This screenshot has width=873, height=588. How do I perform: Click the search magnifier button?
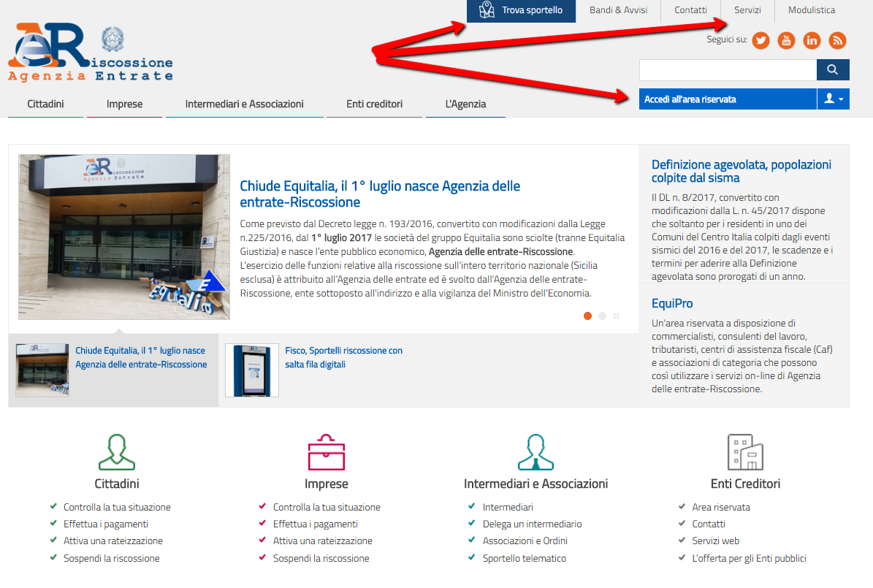[x=833, y=70]
